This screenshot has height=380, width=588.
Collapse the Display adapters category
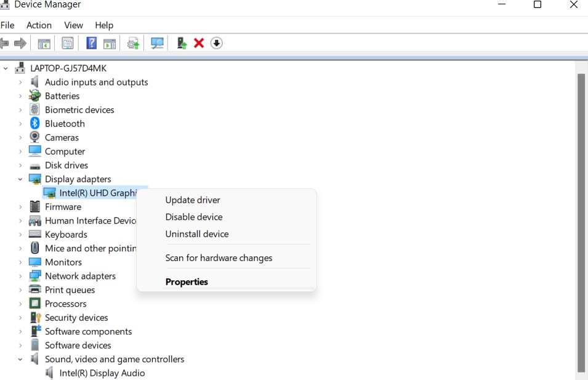(x=20, y=179)
